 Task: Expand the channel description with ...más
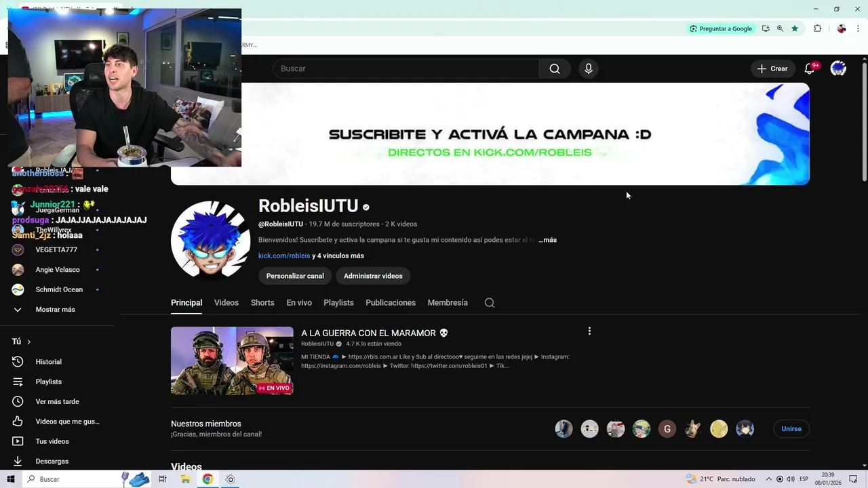point(547,240)
